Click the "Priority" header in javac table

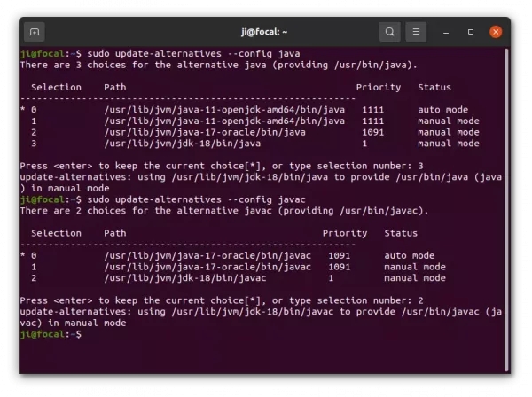[345, 233]
